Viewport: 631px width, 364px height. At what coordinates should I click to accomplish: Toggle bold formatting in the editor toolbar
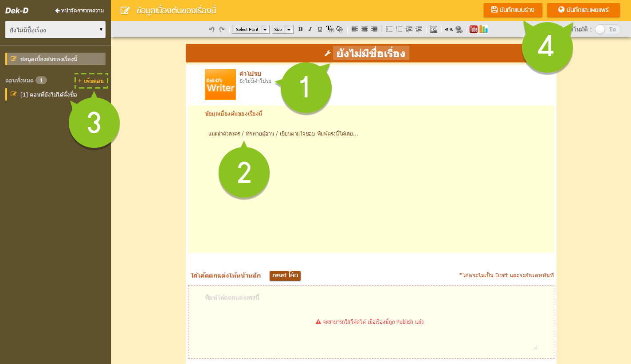point(300,29)
